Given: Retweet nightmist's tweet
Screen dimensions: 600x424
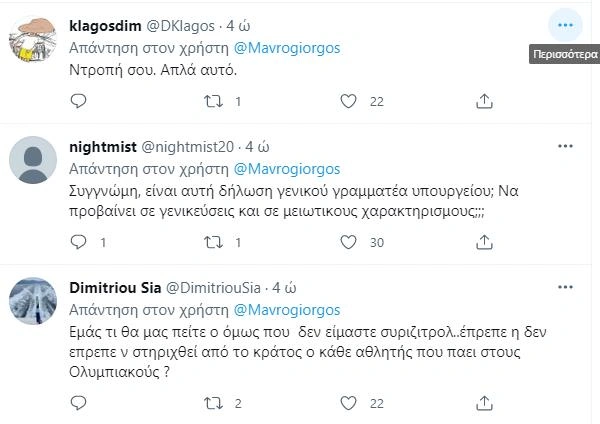Looking at the screenshot, I should point(213,242).
